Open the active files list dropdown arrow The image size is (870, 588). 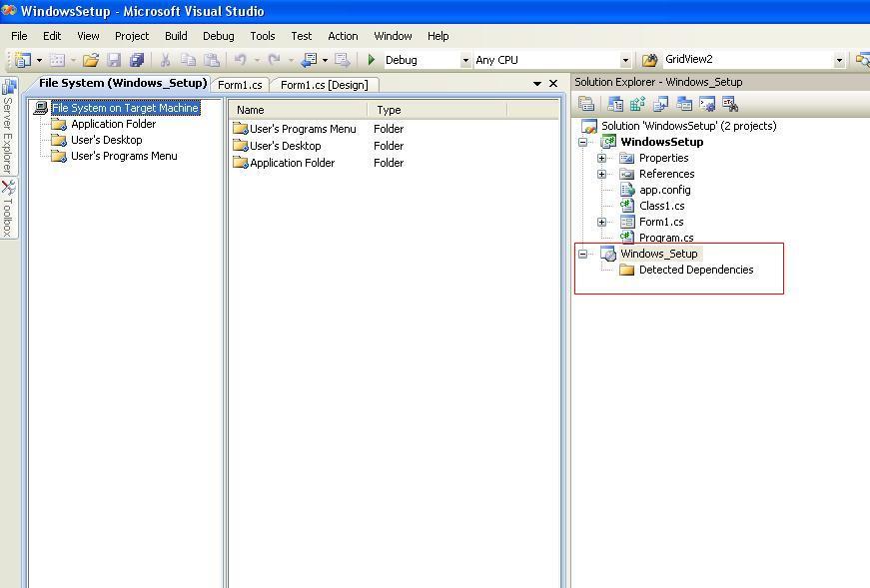(537, 84)
